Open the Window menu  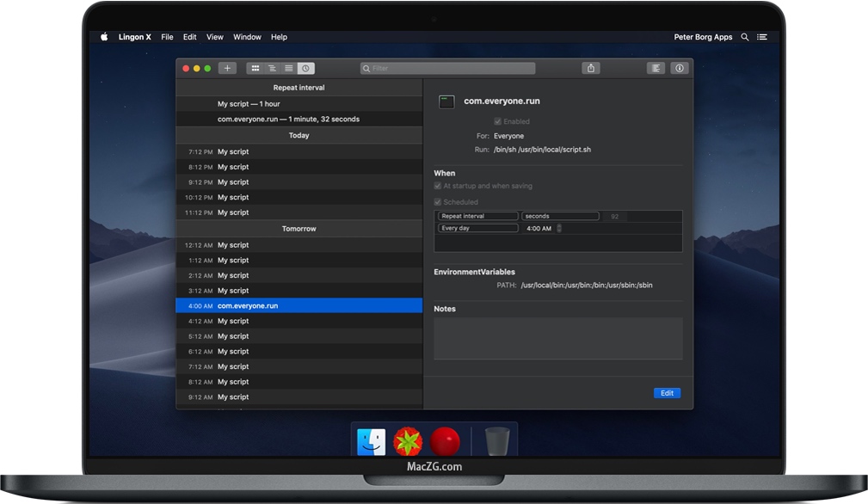(247, 37)
